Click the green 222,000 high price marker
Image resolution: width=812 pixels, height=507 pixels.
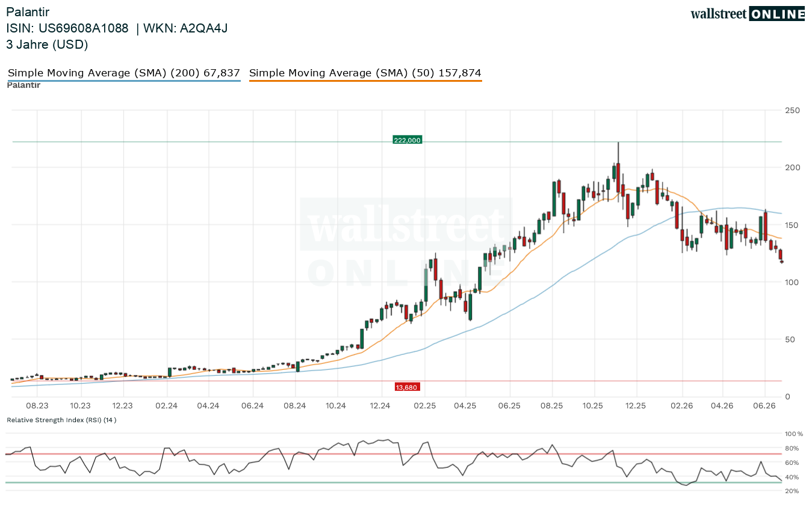pyautogui.click(x=408, y=140)
